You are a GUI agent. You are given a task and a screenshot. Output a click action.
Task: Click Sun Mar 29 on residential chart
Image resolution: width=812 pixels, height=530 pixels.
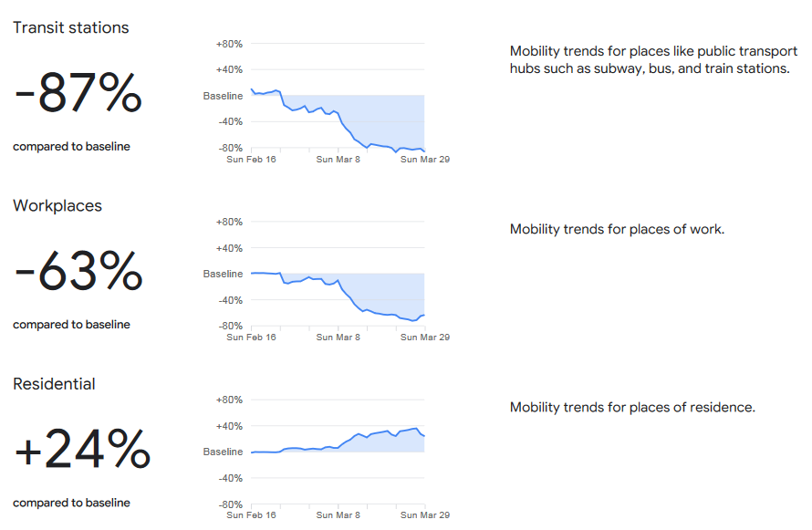(x=425, y=515)
